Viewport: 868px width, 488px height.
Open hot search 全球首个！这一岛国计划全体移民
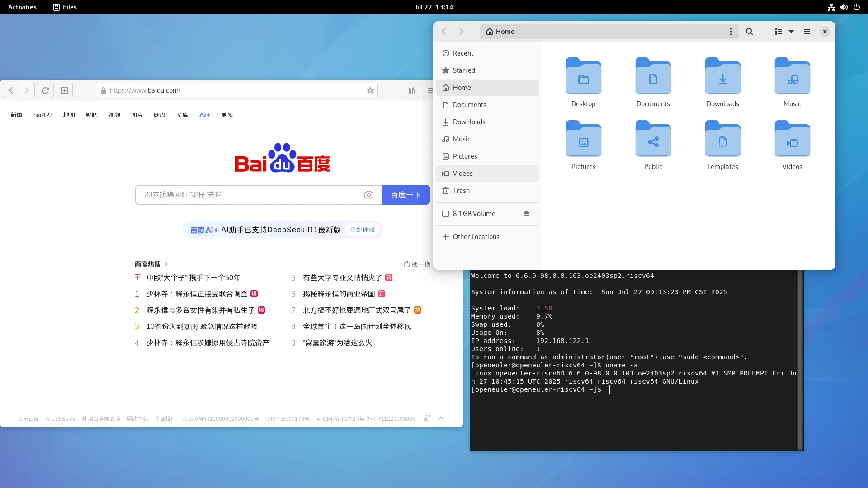tap(357, 326)
